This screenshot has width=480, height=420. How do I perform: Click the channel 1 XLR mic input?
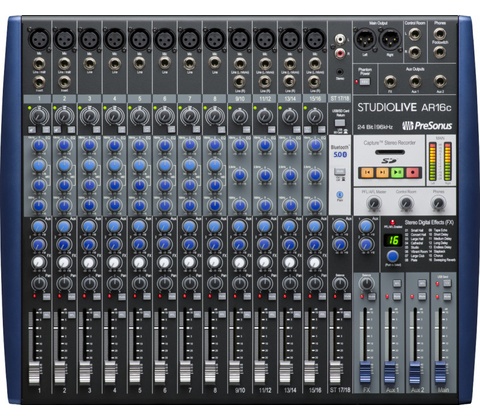tap(39, 39)
